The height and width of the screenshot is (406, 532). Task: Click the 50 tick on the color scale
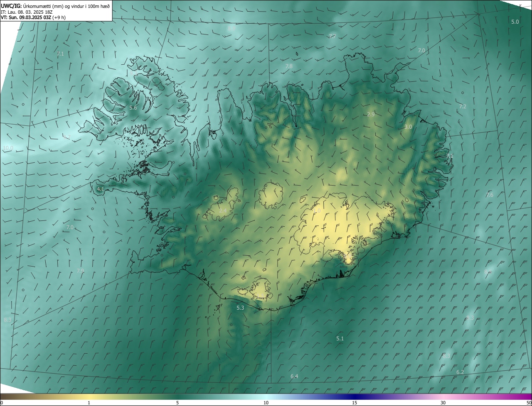[529, 403]
